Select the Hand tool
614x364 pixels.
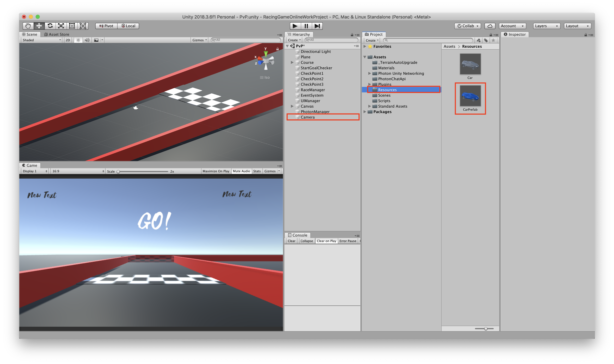28,26
